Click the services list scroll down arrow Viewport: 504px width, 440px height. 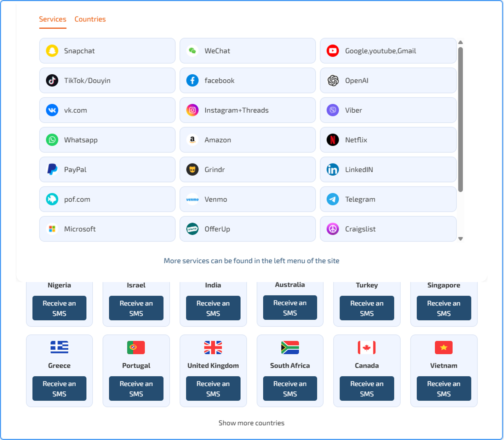[x=461, y=239]
